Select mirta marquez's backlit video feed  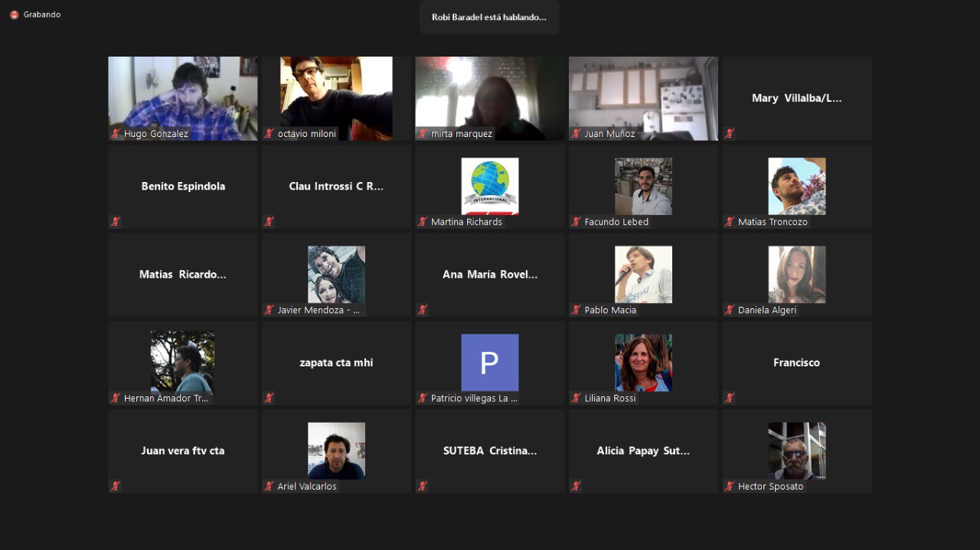tap(490, 98)
